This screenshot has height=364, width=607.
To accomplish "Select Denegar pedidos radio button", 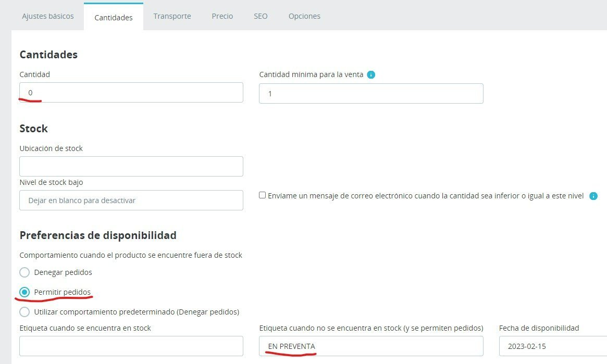I will [24, 272].
